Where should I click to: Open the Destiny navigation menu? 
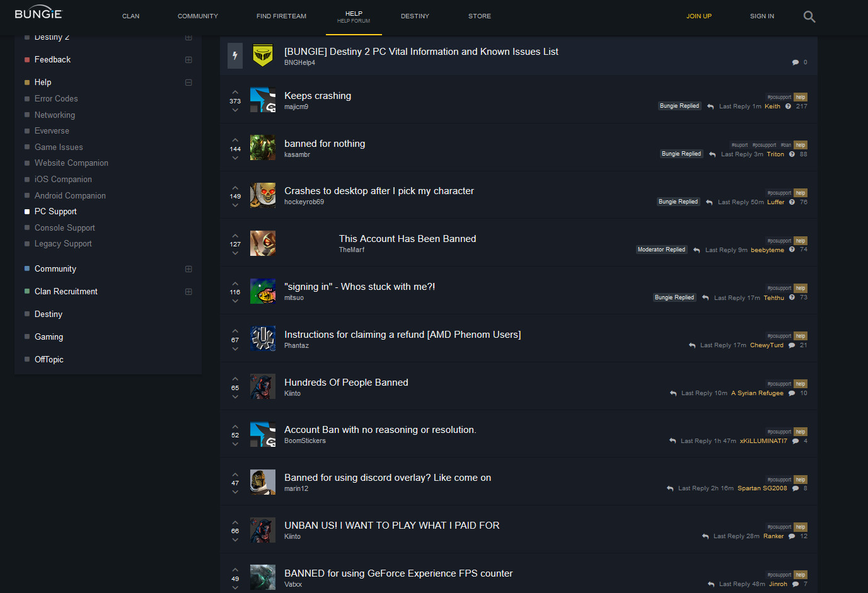pyautogui.click(x=415, y=16)
